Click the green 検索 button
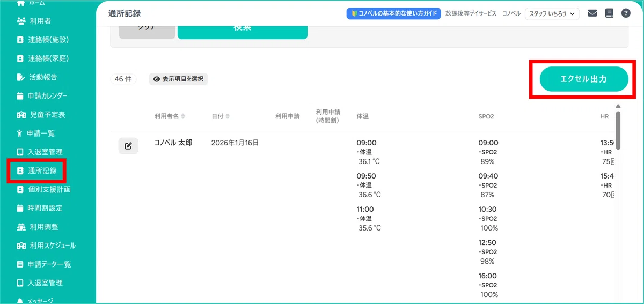The width and height of the screenshot is (644, 304). (x=242, y=29)
